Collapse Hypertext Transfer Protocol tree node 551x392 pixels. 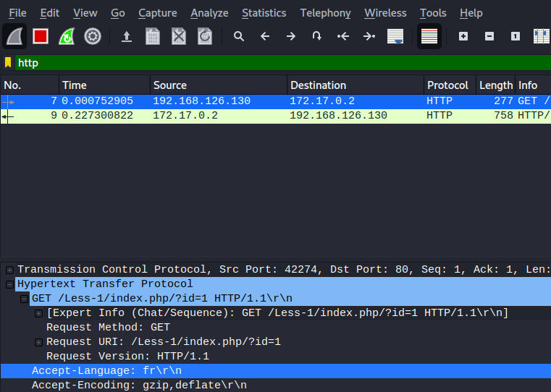[x=10, y=284]
